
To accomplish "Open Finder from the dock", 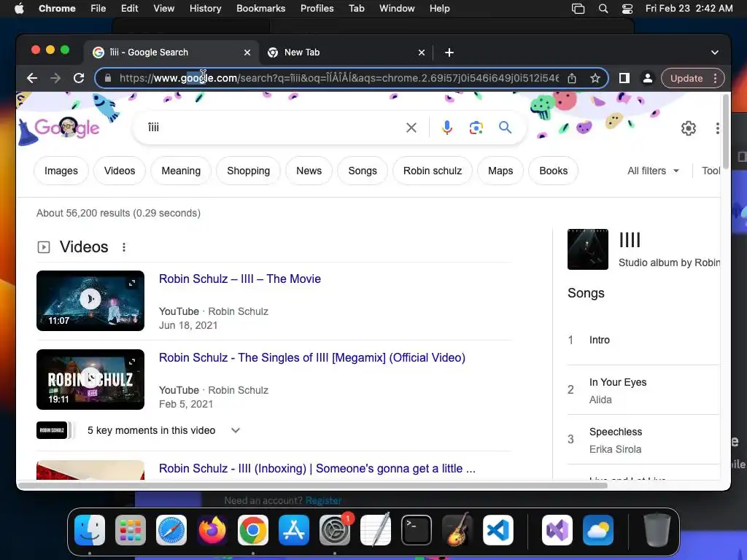I will [x=90, y=530].
